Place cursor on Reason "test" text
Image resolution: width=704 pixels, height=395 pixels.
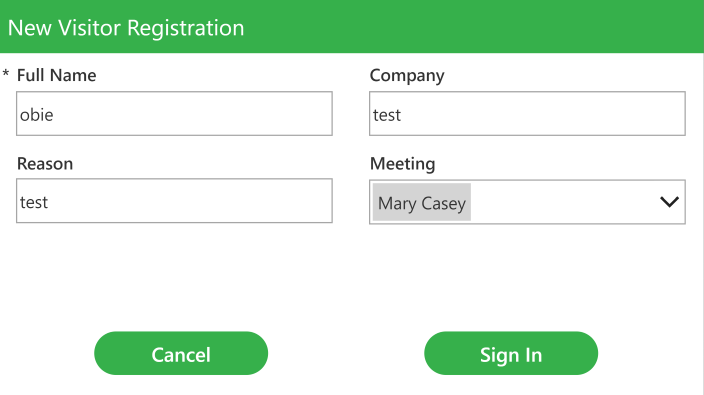coord(34,202)
